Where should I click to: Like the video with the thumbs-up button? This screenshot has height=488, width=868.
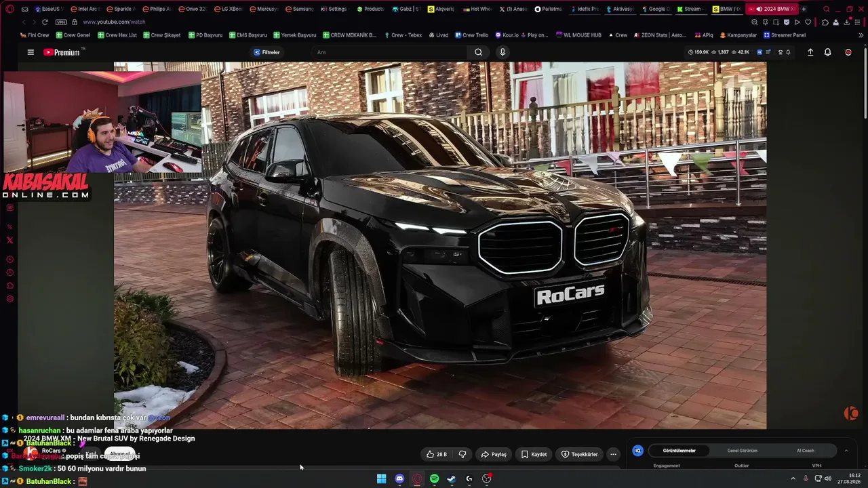point(436,454)
